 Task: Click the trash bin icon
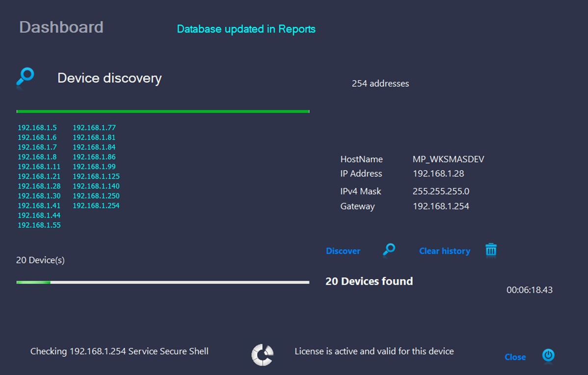tap(491, 250)
